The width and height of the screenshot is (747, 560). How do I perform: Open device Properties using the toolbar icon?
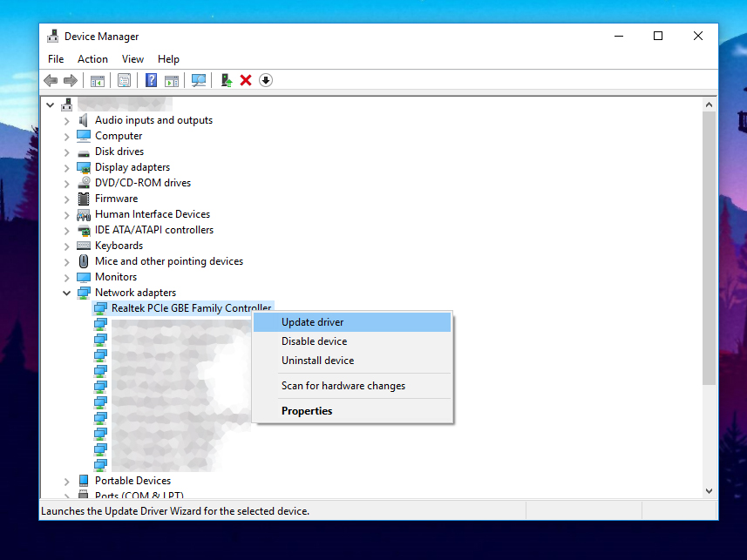coord(123,80)
